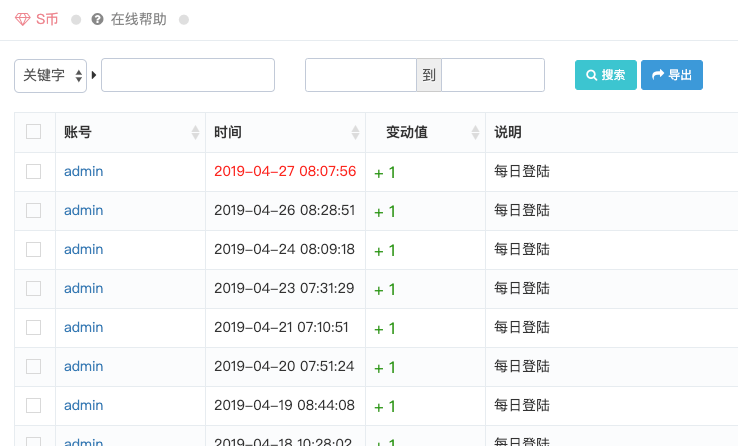The height and width of the screenshot is (446, 738).
Task: Toggle the select-all checkbox in header
Action: [x=34, y=132]
